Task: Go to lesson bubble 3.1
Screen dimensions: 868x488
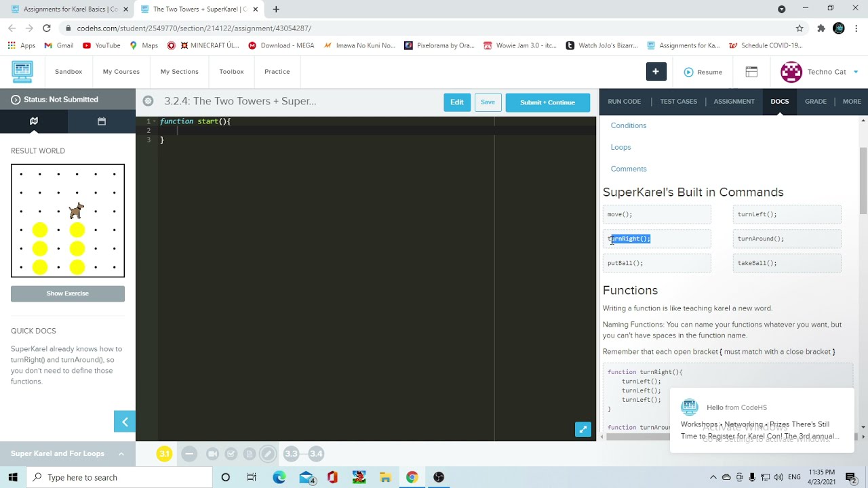Action: point(164,453)
